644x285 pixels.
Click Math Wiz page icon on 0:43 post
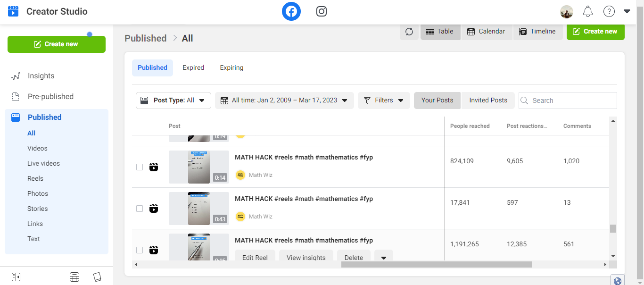(x=240, y=217)
